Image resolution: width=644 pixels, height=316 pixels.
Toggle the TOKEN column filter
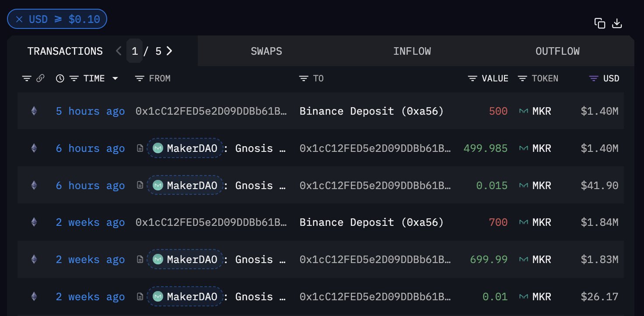(x=522, y=78)
